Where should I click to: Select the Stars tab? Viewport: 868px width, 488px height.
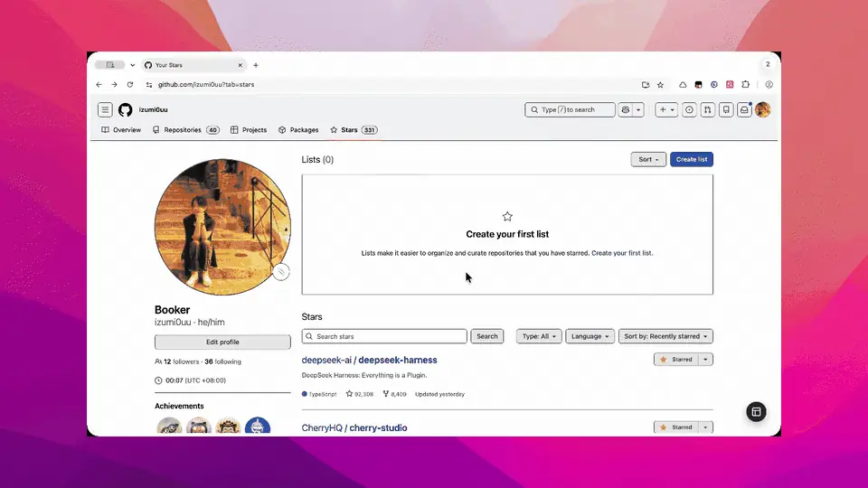pyautogui.click(x=354, y=130)
